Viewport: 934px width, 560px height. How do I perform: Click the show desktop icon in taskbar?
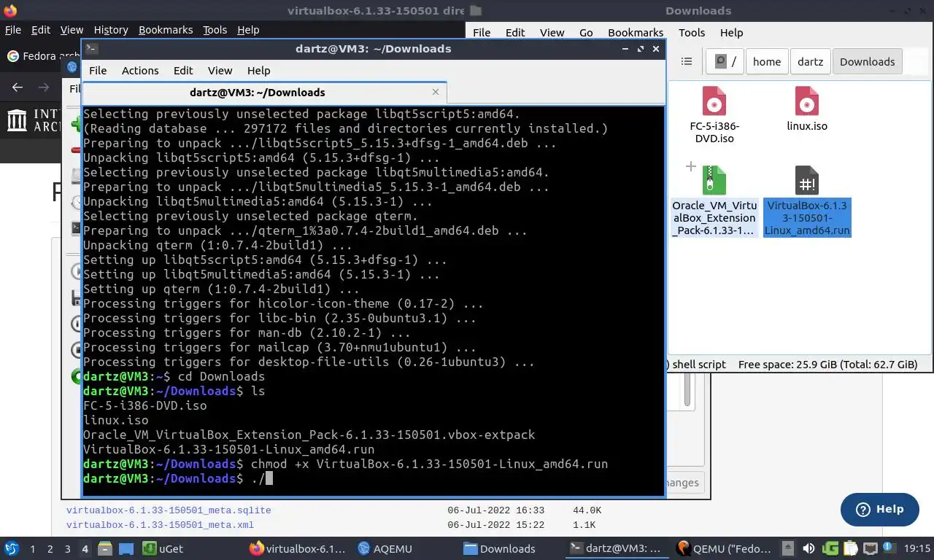tap(126, 548)
